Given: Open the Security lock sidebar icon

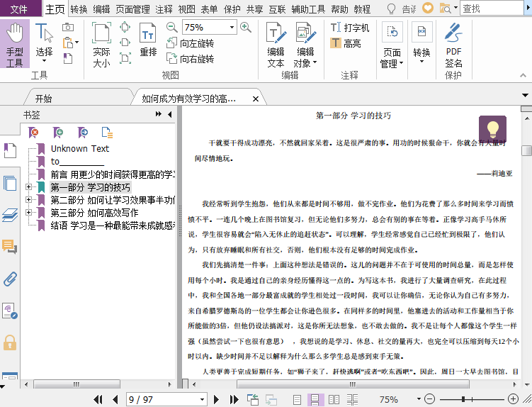Looking at the screenshot, I should [x=10, y=342].
